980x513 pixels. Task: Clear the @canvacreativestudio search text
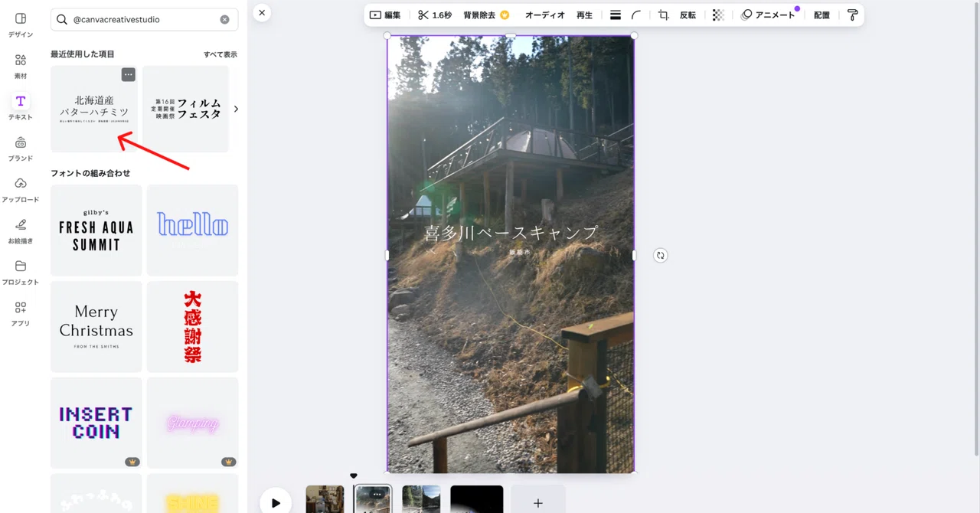coord(224,19)
